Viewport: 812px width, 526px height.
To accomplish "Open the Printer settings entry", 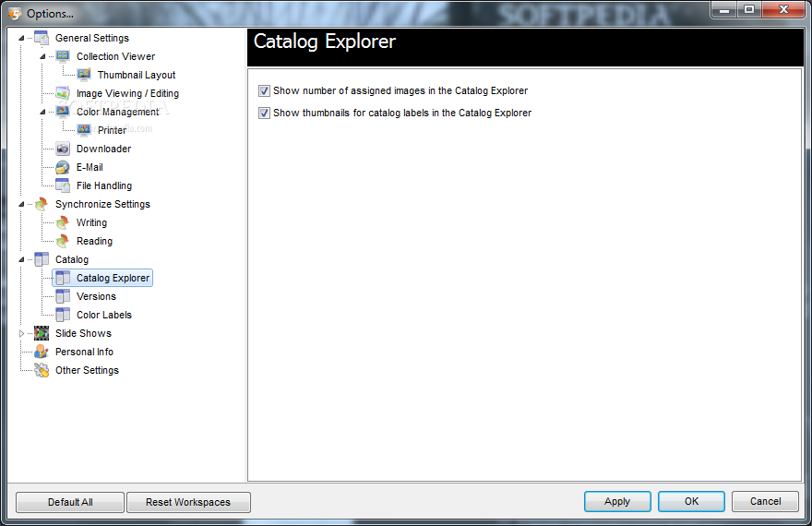I will pos(112,130).
